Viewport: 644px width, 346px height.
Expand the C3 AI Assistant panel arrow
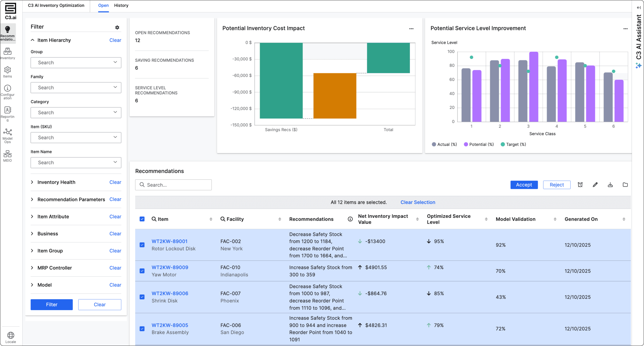coord(639,8)
